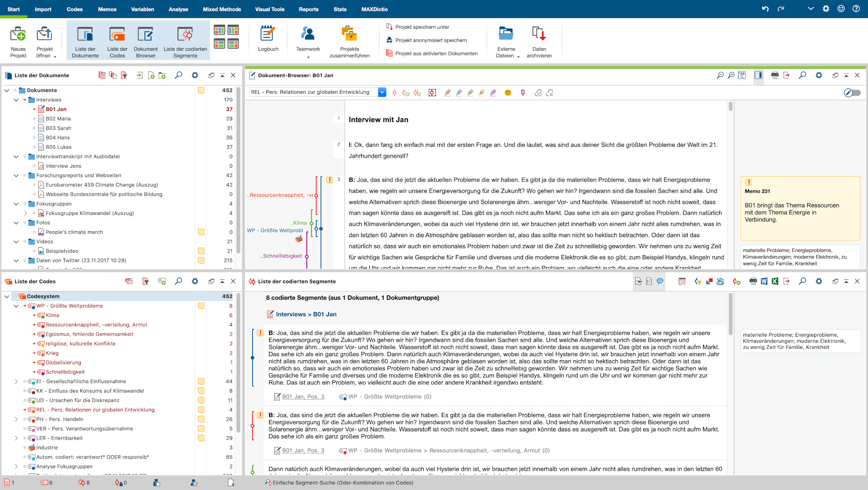
Task: Toggle activation of document B02 Maria
Action: [x=34, y=119]
